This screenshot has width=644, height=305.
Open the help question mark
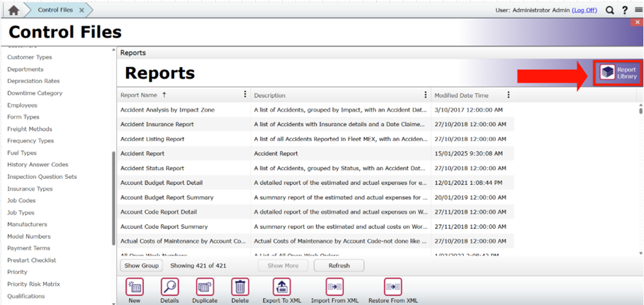pyautogui.click(x=624, y=10)
